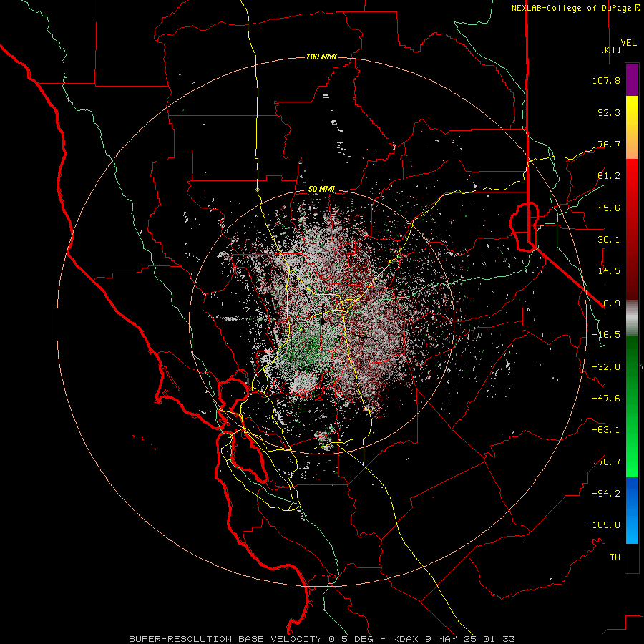This screenshot has height=644, width=644.
Task: Click the -16.5 legend value
Action: [x=606, y=335]
